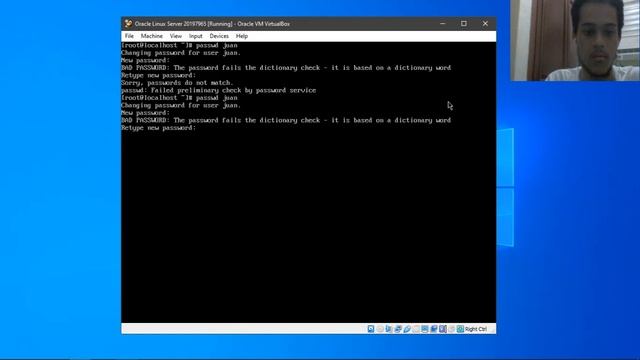Click 'passwd: Failed preliminary check' line

[218, 90]
